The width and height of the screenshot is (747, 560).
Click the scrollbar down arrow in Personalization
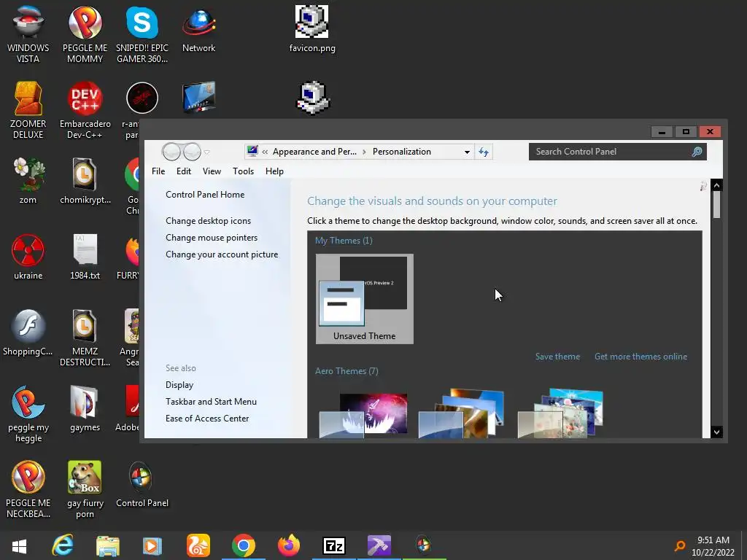716,432
